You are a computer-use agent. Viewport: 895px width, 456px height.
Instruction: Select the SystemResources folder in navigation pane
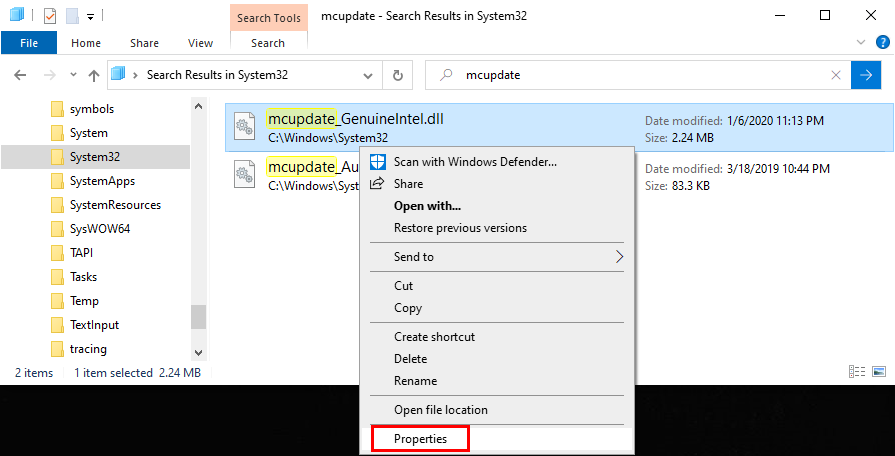[115, 205]
